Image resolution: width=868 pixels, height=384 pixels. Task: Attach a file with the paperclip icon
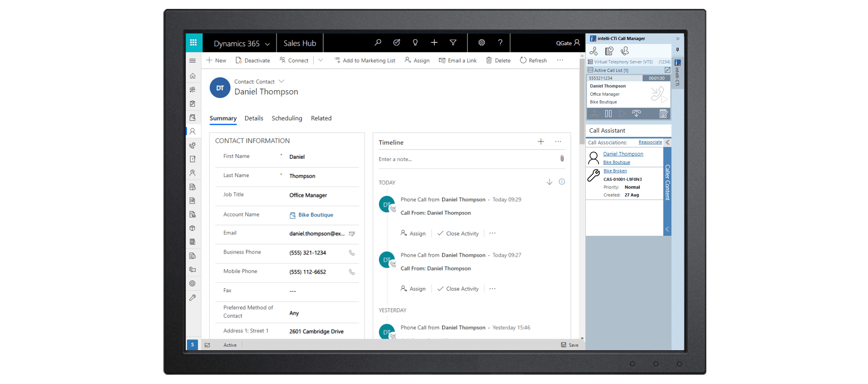[562, 158]
